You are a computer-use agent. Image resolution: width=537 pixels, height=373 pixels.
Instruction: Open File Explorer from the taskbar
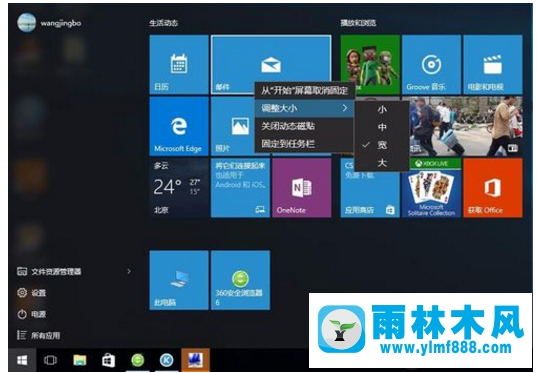coord(79,360)
